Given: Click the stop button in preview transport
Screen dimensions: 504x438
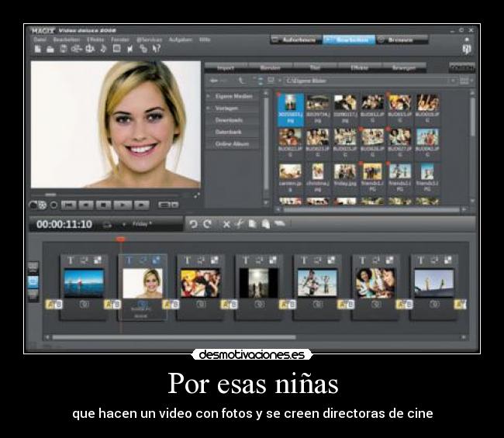Looking at the screenshot, I should click(x=103, y=205).
